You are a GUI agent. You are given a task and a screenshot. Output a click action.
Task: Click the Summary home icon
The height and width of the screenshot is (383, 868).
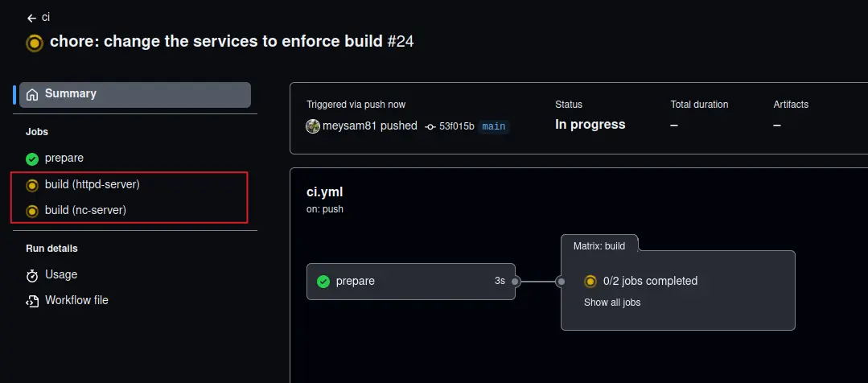coord(32,95)
